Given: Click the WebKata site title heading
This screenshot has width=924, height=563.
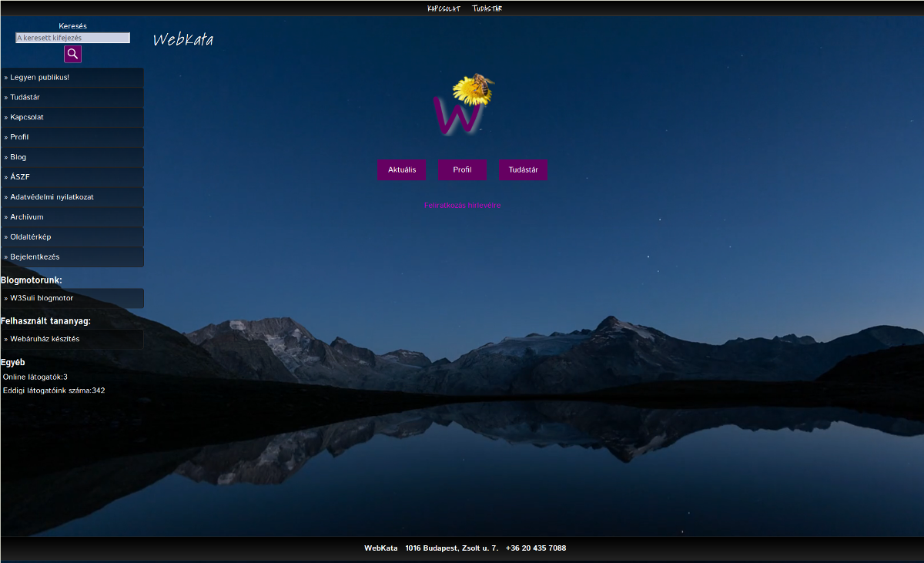Looking at the screenshot, I should pyautogui.click(x=183, y=40).
